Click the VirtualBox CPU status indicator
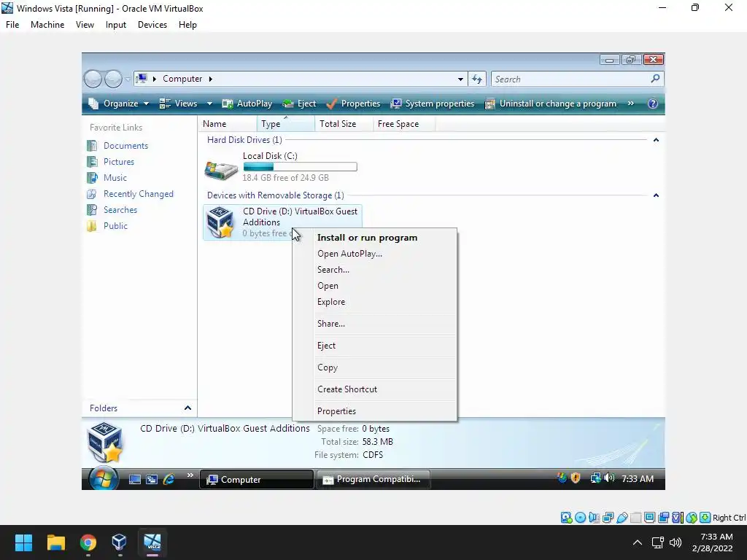Viewport: 747px width, 560px height. click(x=677, y=518)
